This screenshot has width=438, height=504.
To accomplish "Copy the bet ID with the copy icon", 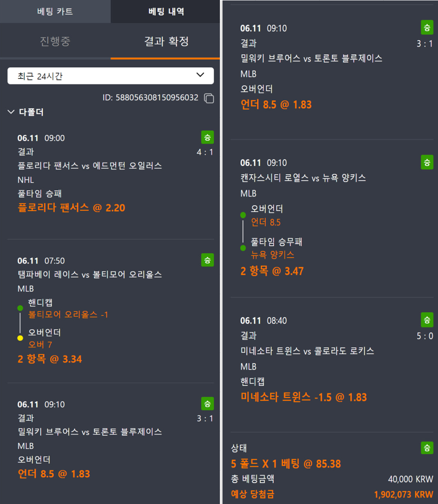I will pyautogui.click(x=209, y=98).
